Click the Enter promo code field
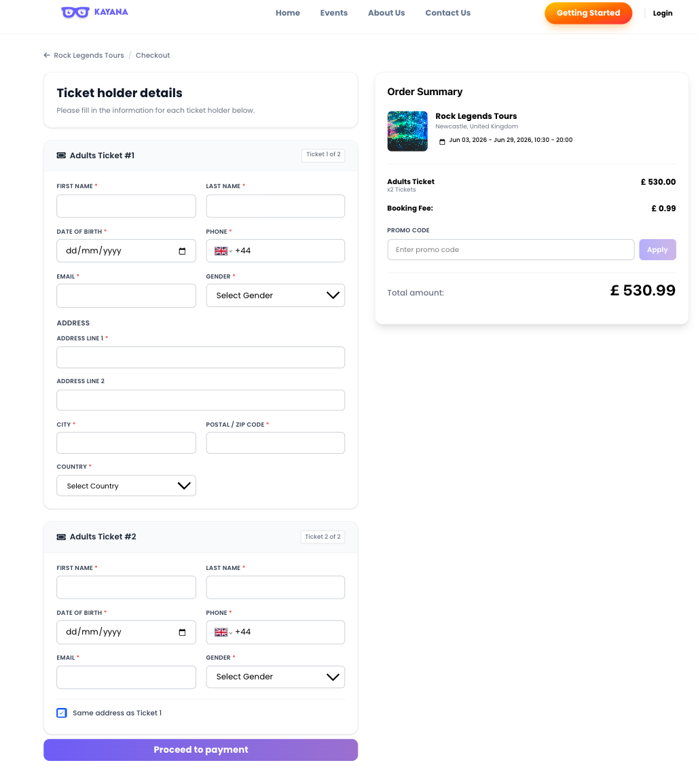The image size is (698, 784). [x=511, y=249]
